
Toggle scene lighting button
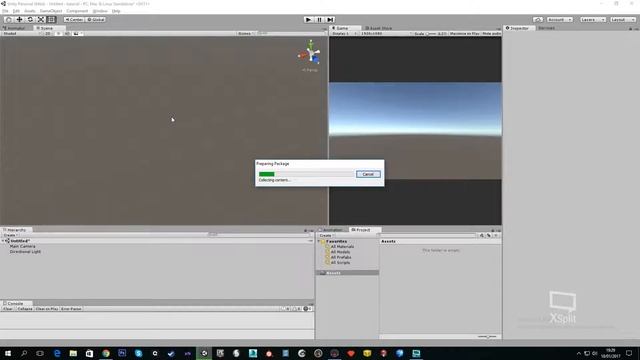[58, 33]
